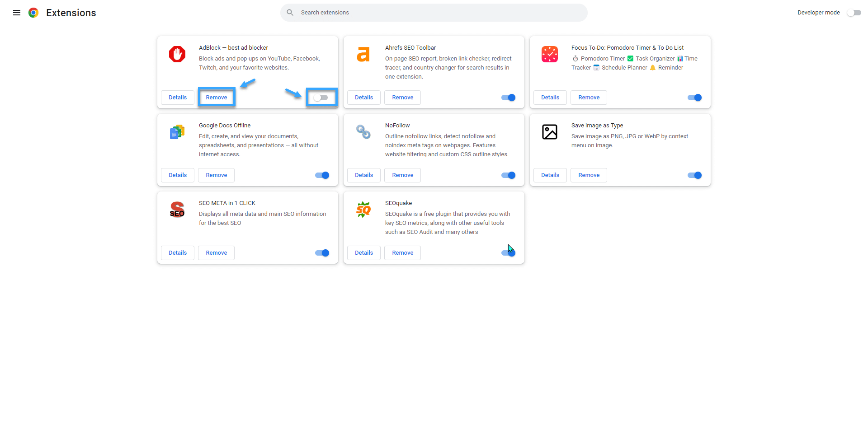Click the SEO META in 1 CLICK icon
The image size is (868, 434).
click(x=177, y=210)
